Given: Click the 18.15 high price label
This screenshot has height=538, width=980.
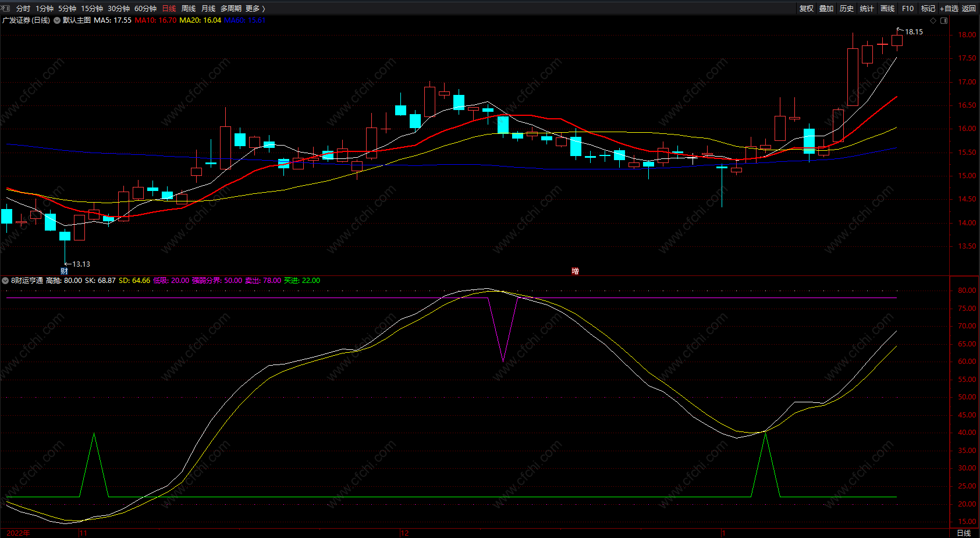Looking at the screenshot, I should pyautogui.click(x=914, y=32).
